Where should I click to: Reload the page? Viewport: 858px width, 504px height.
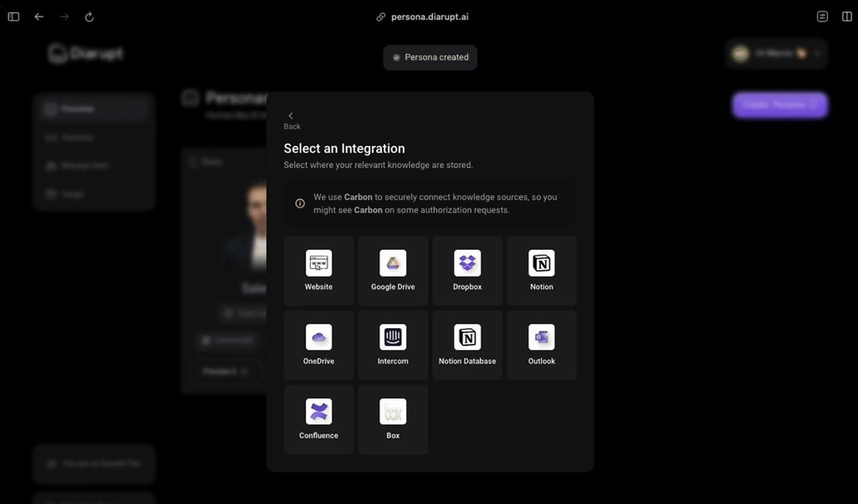[89, 17]
